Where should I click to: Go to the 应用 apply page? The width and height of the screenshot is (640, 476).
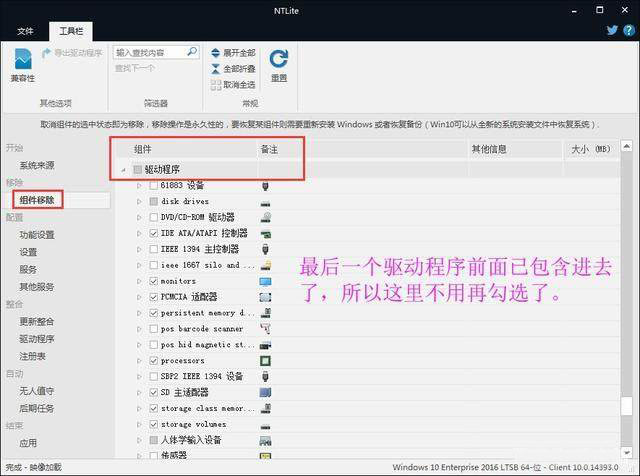tap(28, 443)
